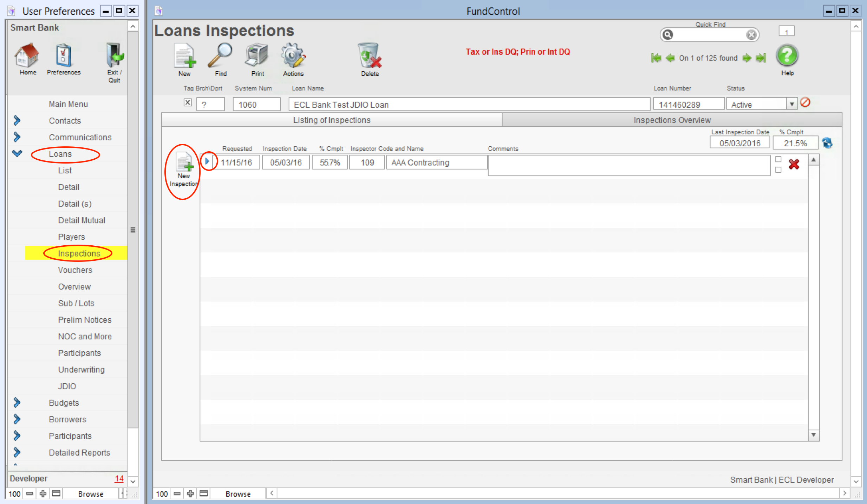Select List under Loans
The image size is (867, 504).
(65, 170)
